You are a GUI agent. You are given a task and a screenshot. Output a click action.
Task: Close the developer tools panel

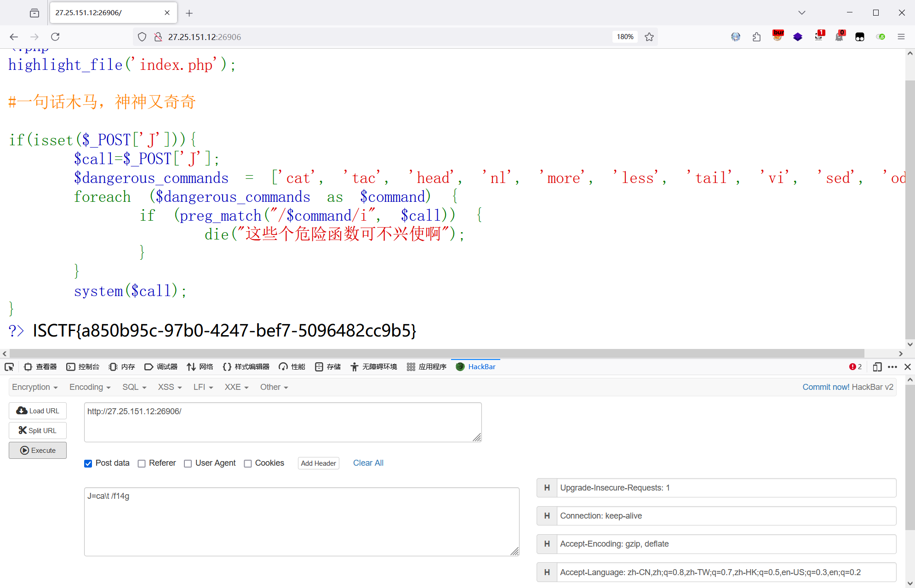(x=908, y=366)
